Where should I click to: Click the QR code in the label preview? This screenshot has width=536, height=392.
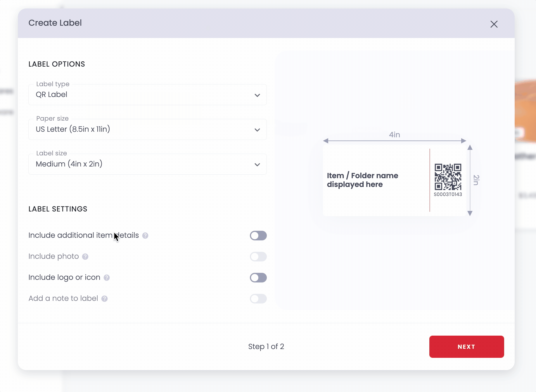pyautogui.click(x=448, y=176)
